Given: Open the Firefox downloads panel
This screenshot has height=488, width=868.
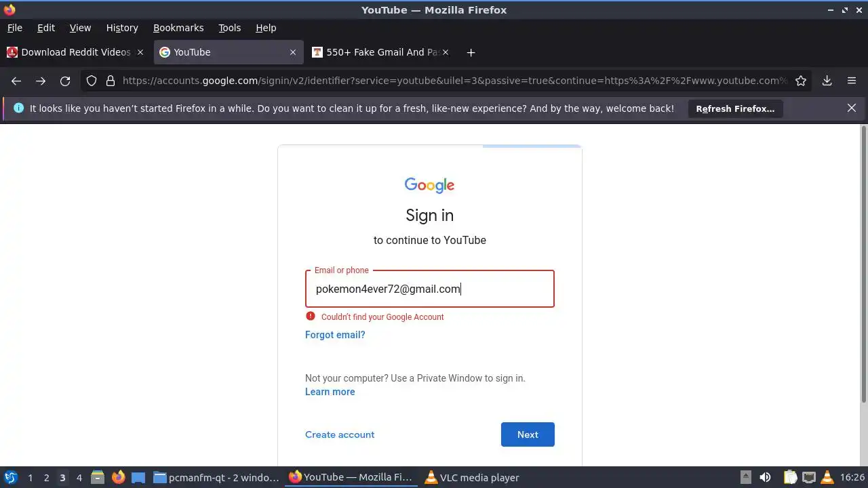Looking at the screenshot, I should point(827,81).
